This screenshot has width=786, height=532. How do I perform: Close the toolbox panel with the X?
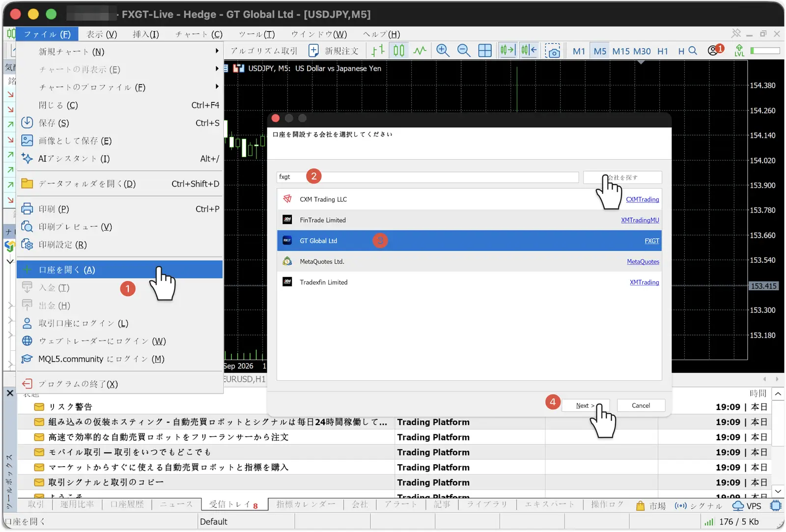pos(10,393)
